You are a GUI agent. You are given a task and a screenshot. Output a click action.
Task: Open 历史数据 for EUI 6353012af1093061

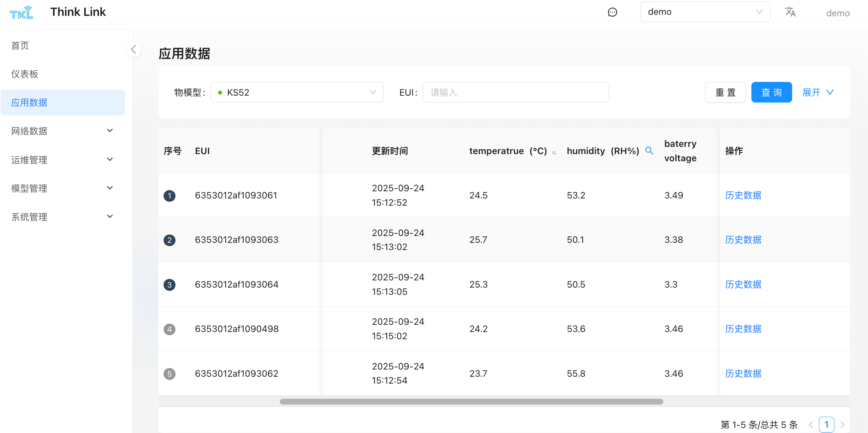[743, 195]
